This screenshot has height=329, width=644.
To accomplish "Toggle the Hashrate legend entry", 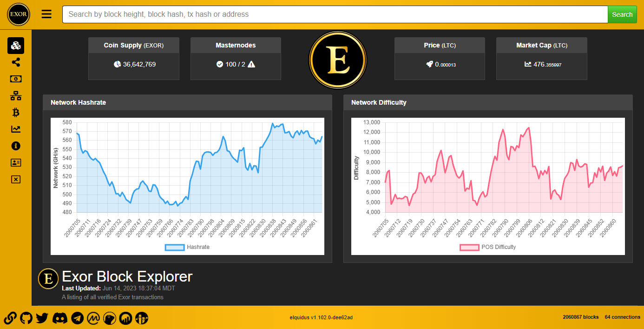I will click(187, 247).
